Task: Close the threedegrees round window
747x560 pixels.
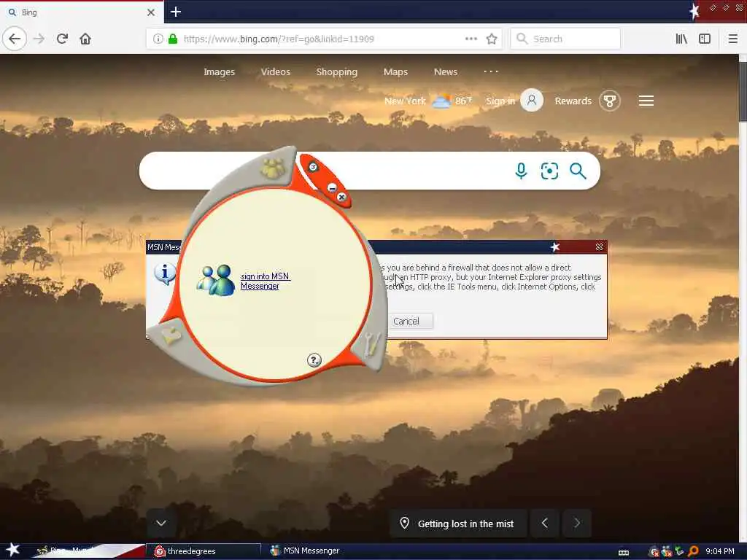Action: (x=341, y=197)
